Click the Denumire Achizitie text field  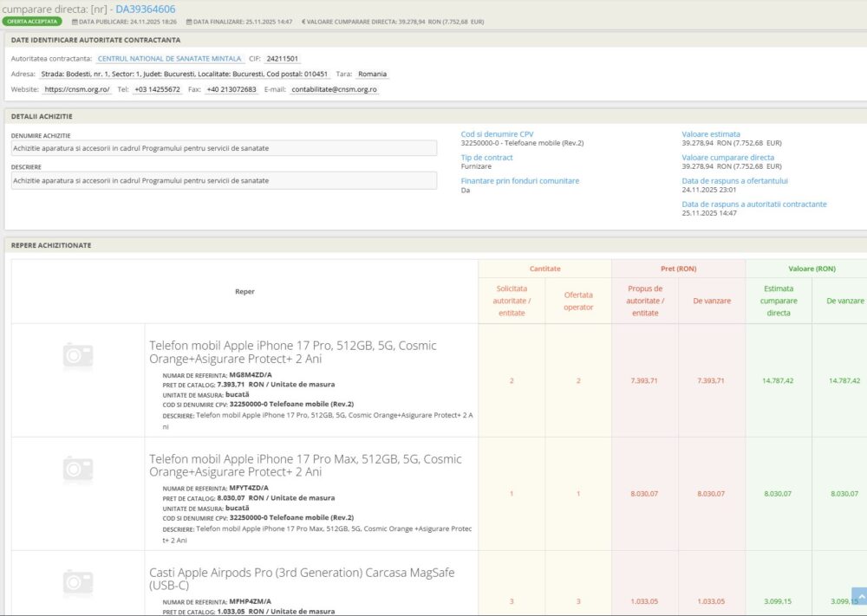224,148
